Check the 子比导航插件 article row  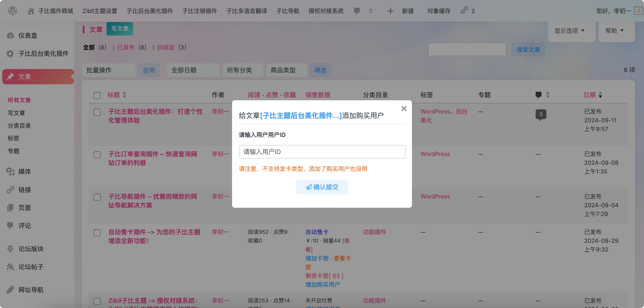coord(97,197)
